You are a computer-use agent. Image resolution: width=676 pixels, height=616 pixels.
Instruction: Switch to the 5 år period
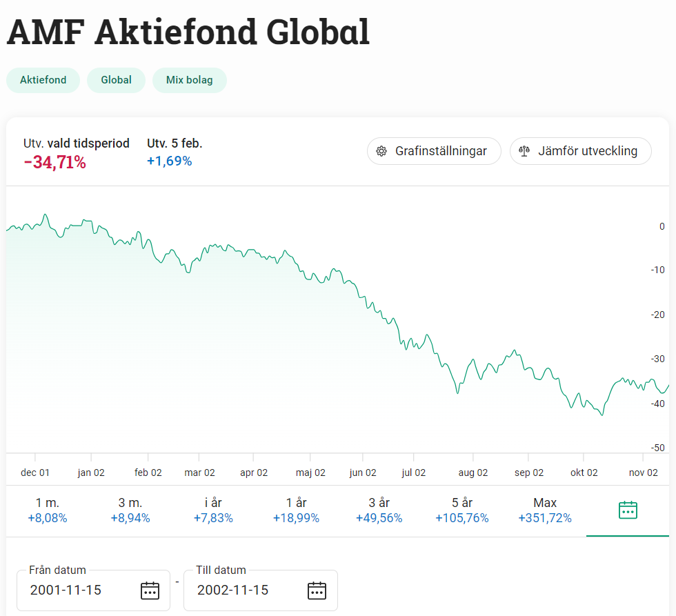461,510
